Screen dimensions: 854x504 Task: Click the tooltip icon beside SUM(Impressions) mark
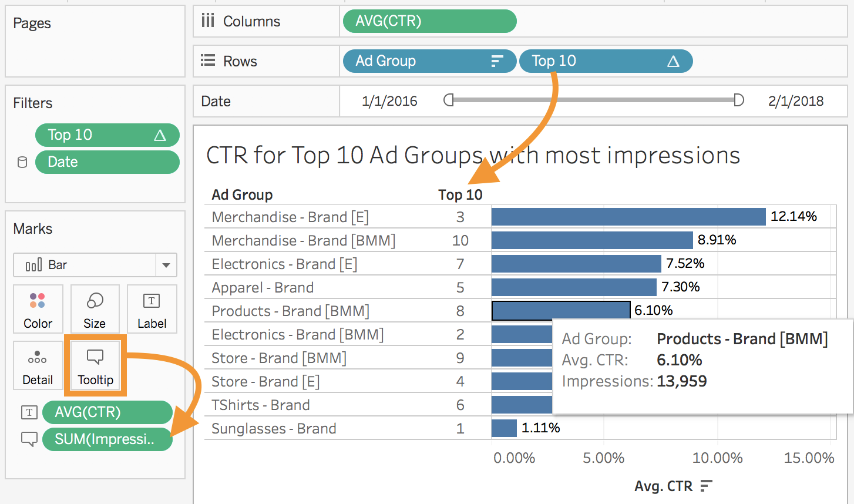tap(29, 439)
